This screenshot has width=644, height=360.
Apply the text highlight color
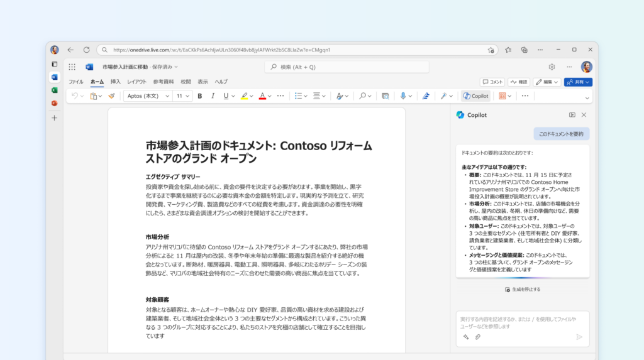[244, 96]
